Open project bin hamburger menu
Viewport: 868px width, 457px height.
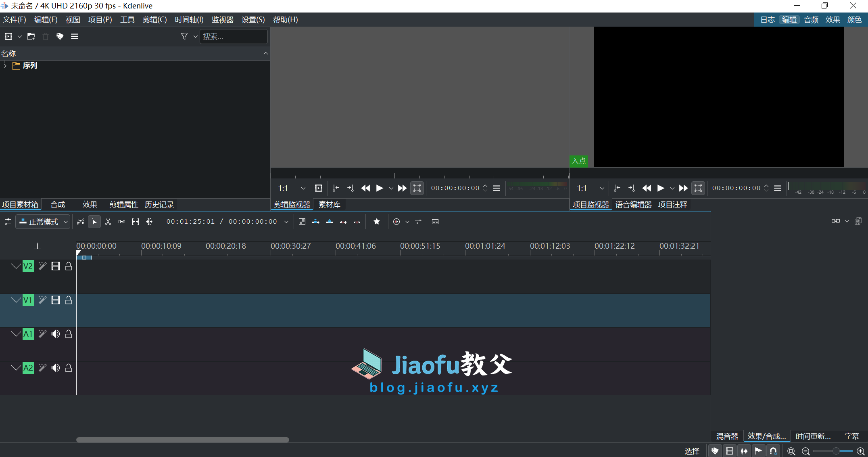(75, 36)
